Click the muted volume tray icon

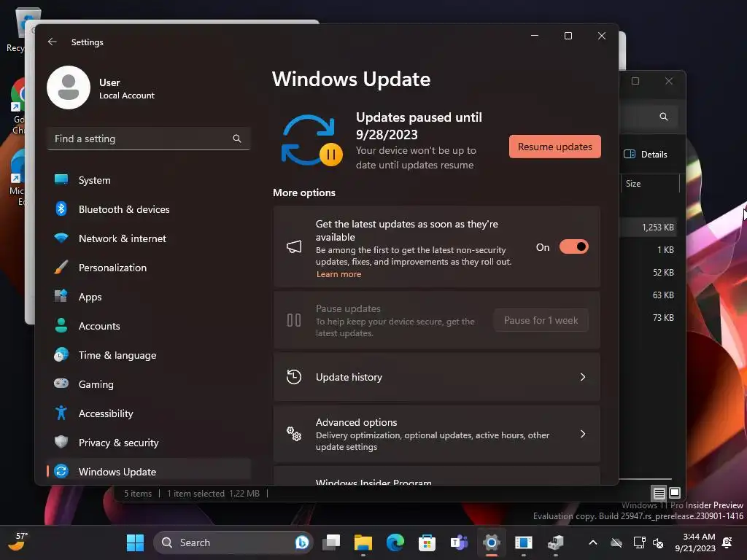click(x=659, y=542)
